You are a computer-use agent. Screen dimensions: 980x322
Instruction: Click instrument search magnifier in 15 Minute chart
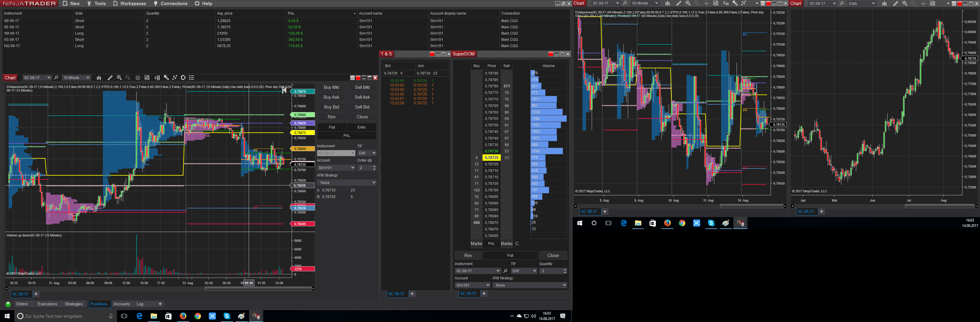click(56, 78)
